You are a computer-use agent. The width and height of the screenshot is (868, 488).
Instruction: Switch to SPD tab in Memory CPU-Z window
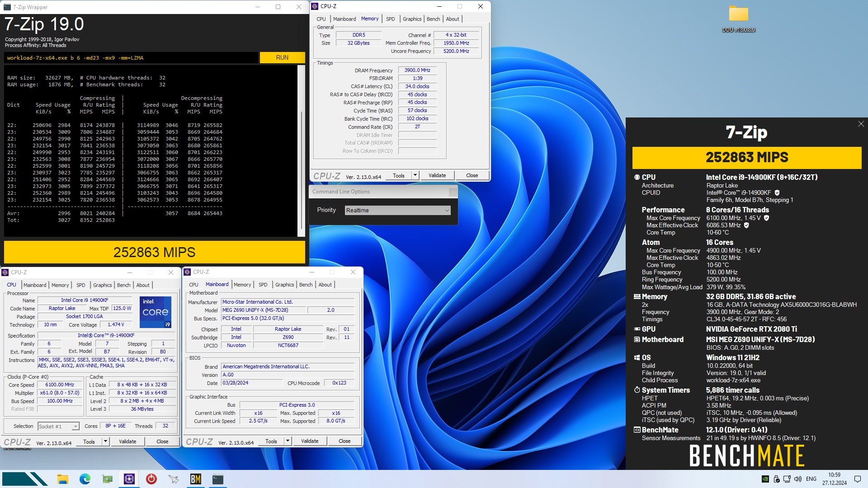[x=390, y=19]
